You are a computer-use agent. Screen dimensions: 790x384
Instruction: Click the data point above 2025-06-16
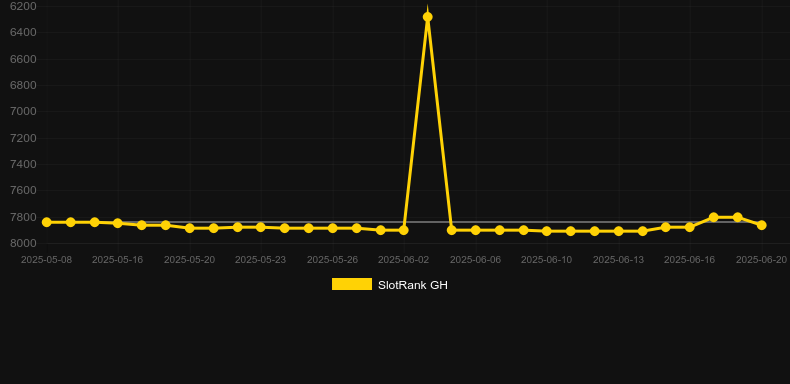pos(690,227)
